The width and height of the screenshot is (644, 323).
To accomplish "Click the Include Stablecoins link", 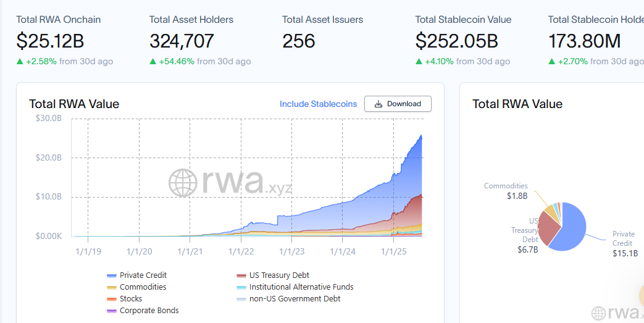I will pyautogui.click(x=318, y=104).
